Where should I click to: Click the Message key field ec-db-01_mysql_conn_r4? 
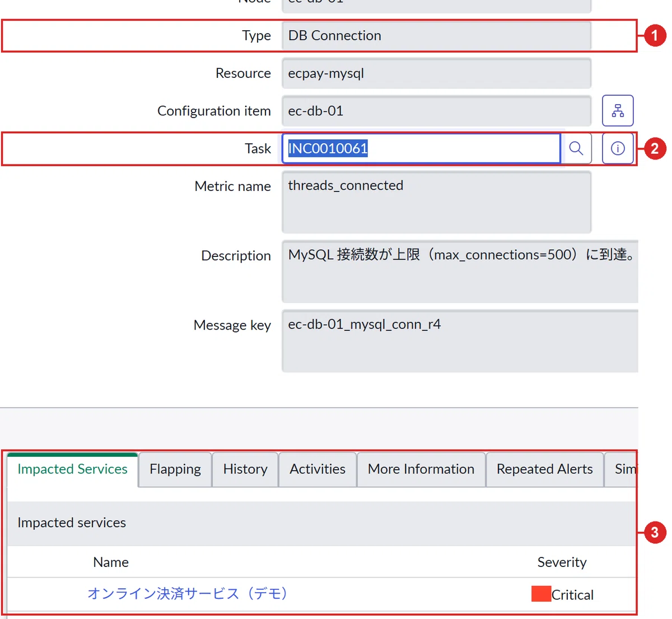460,341
